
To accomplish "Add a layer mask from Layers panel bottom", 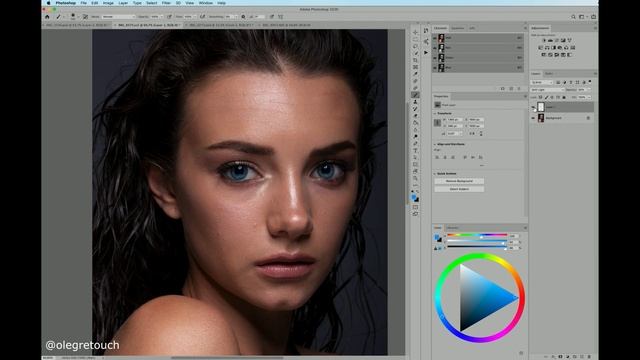I will click(x=560, y=357).
